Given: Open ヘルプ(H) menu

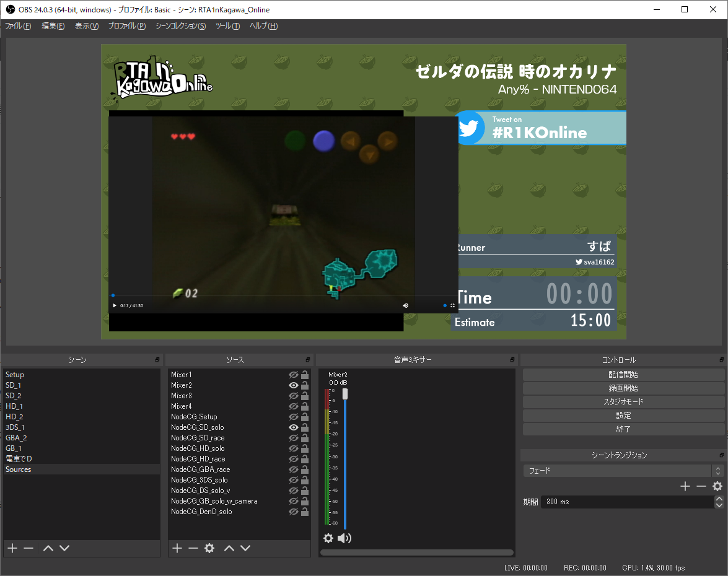Looking at the screenshot, I should (264, 26).
